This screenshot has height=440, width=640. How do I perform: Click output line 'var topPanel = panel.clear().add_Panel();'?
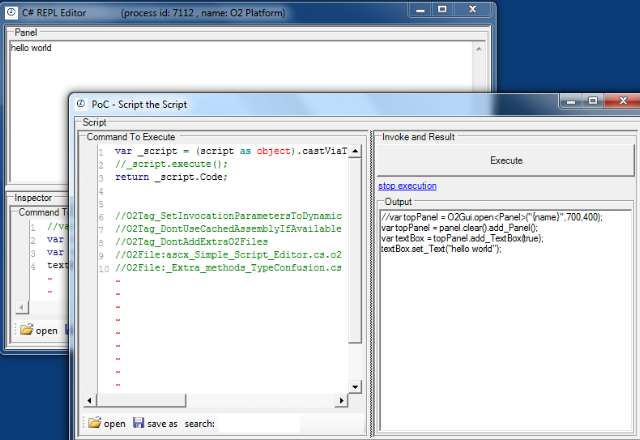pyautogui.click(x=459, y=228)
